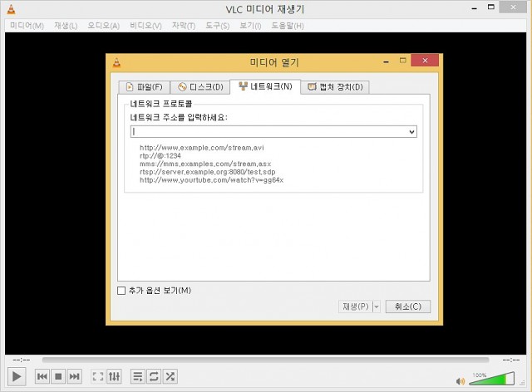This screenshot has width=532, height=392.
Task: Open the 비디오(V) menu
Action: coord(145,26)
